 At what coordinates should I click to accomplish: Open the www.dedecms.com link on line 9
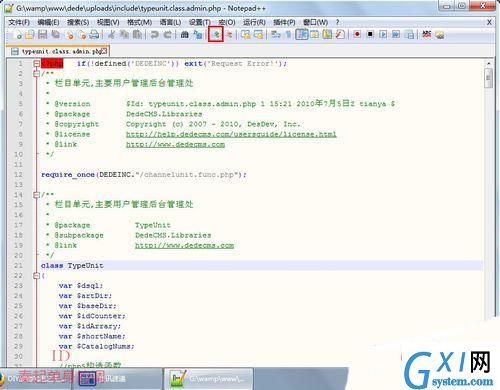coord(175,144)
